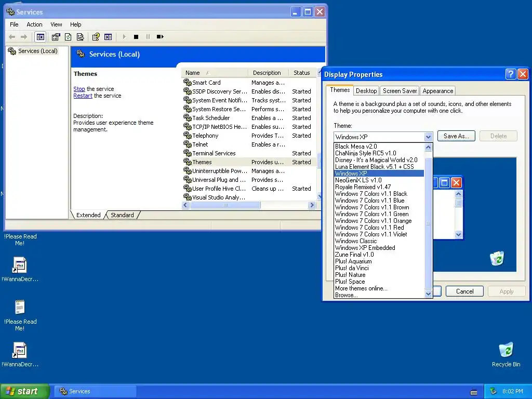Screen dimensions: 532x399
Task: Open the View menu in Services
Action: (56, 24)
